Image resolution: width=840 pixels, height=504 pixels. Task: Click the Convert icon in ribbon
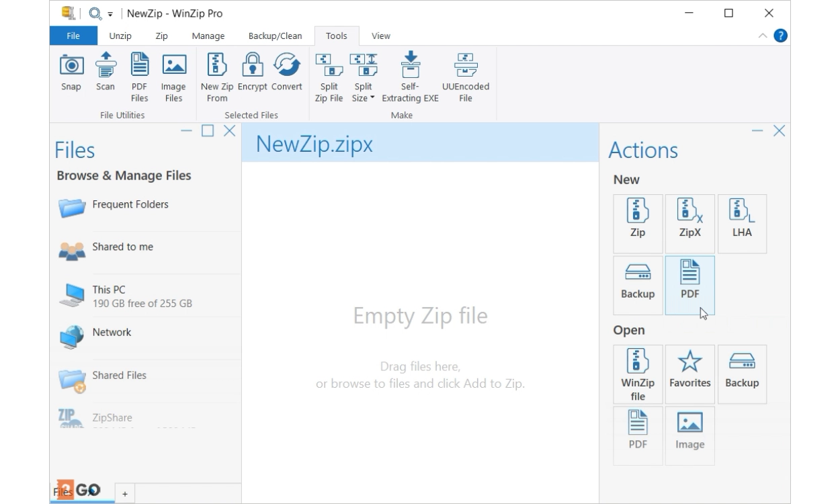pyautogui.click(x=287, y=66)
